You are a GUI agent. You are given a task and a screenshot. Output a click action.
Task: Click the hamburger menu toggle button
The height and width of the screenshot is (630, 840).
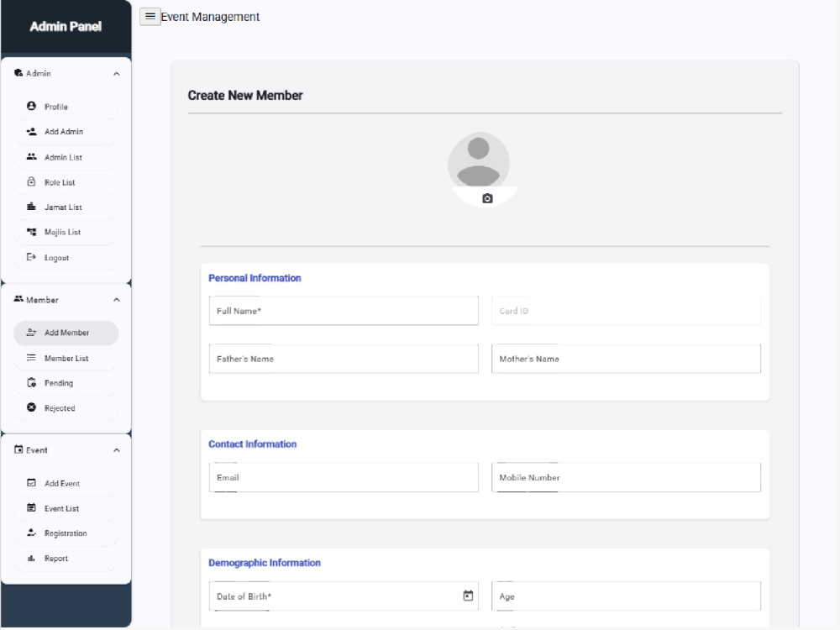click(150, 17)
